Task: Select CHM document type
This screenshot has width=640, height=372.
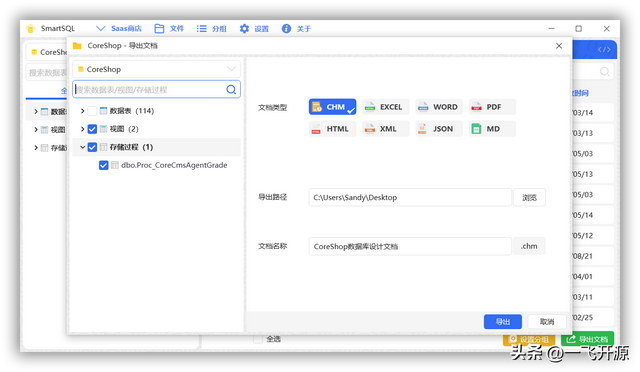Action: pos(332,107)
